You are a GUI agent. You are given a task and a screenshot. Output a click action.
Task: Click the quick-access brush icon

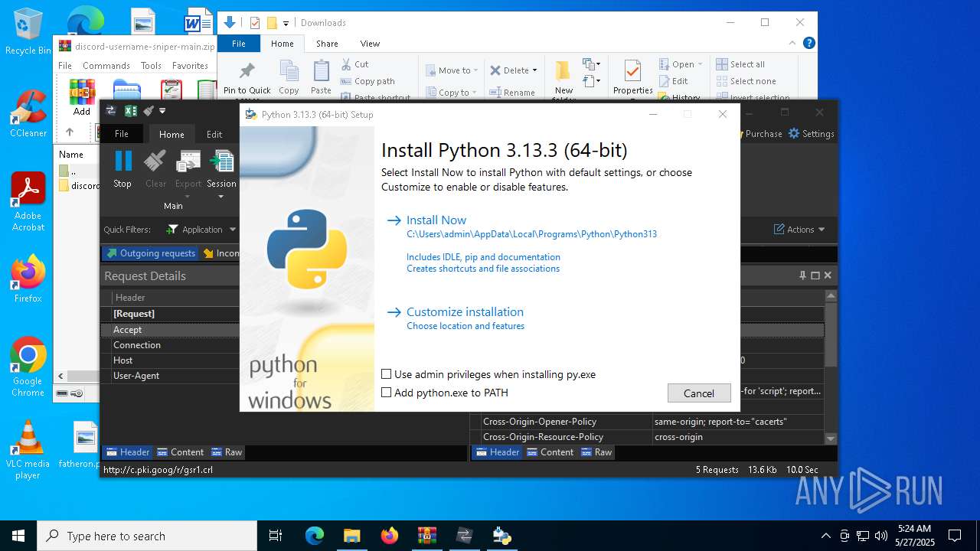(149, 111)
